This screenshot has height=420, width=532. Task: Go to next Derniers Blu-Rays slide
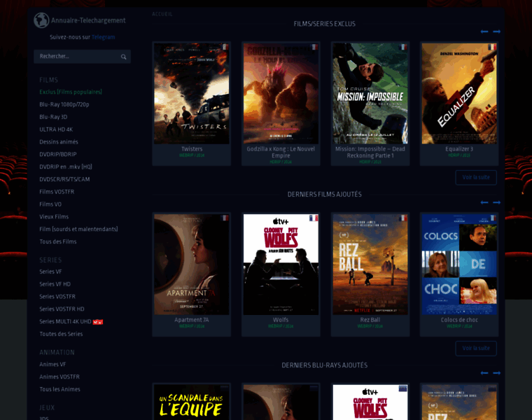click(x=497, y=373)
